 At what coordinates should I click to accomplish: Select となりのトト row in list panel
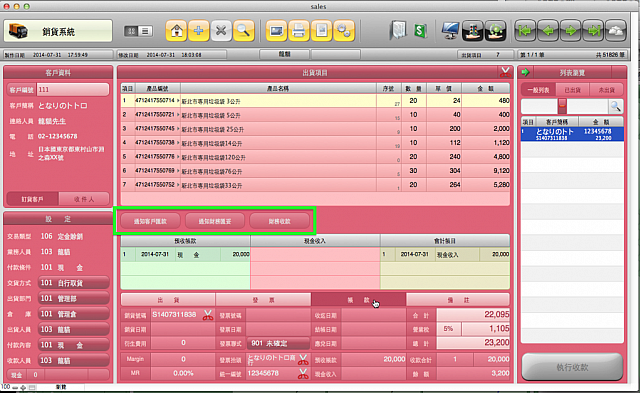tap(572, 134)
